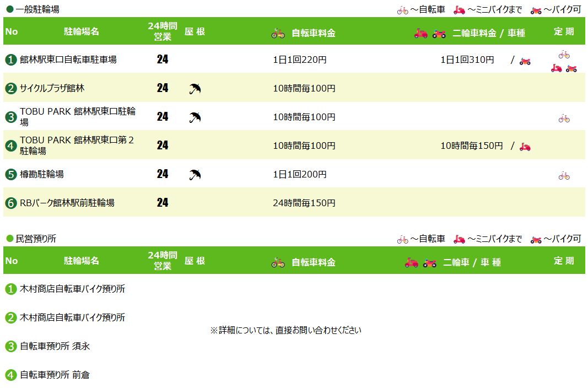The width and height of the screenshot is (588, 388).
Task: Select the RBパーク館林駅前駐輪場 name
Action: (67, 203)
